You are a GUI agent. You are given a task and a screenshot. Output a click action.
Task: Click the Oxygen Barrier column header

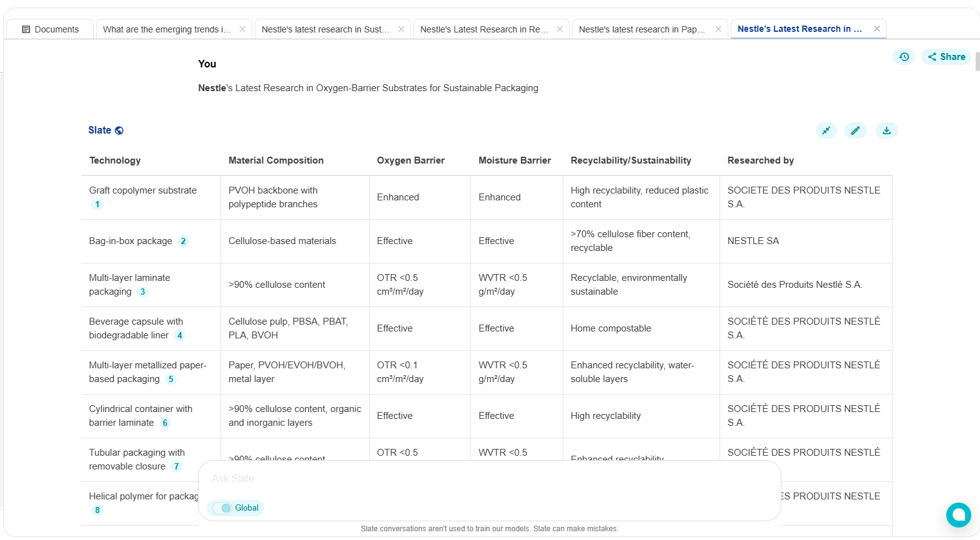(x=410, y=160)
